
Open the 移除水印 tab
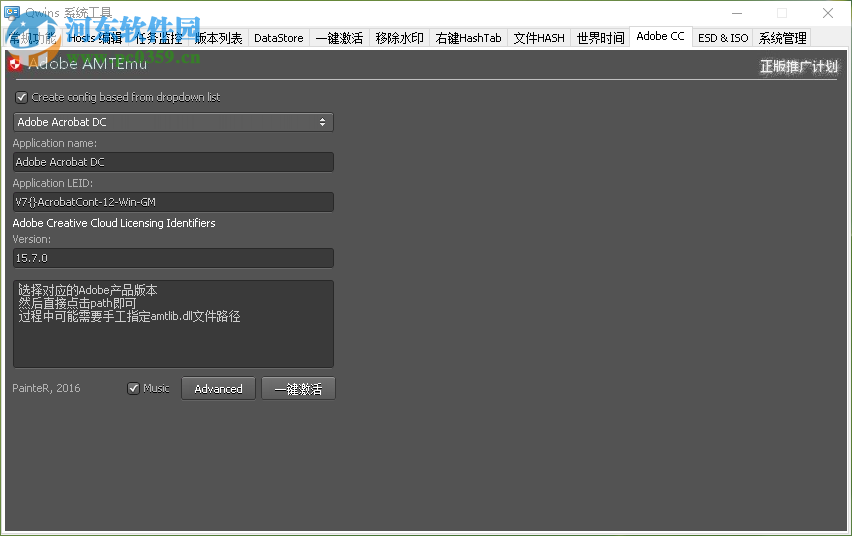399,38
